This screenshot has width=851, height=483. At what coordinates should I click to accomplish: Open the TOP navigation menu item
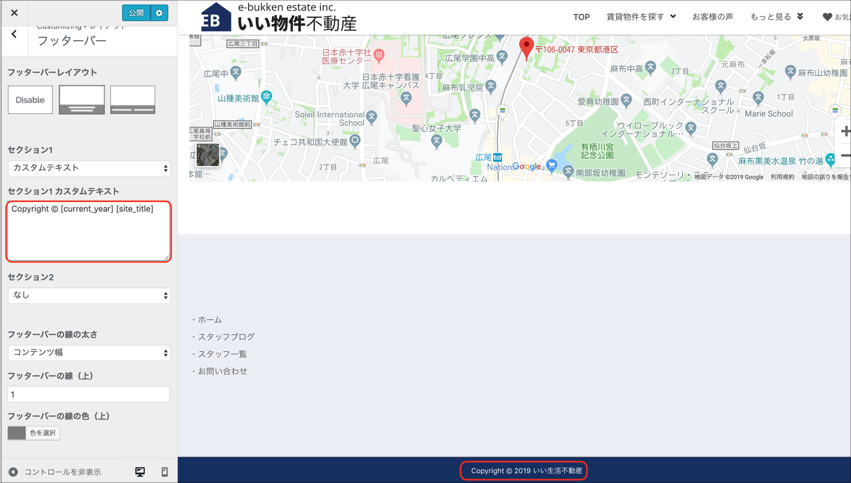pos(581,17)
